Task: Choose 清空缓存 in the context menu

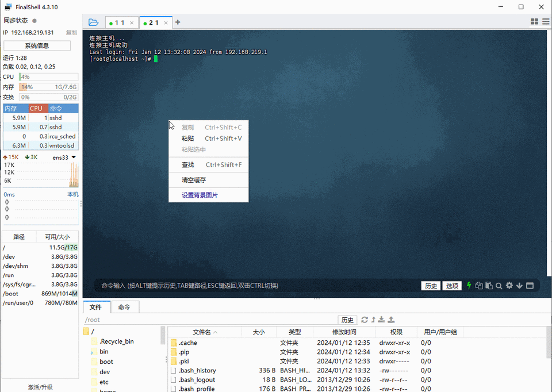Action: [208, 180]
